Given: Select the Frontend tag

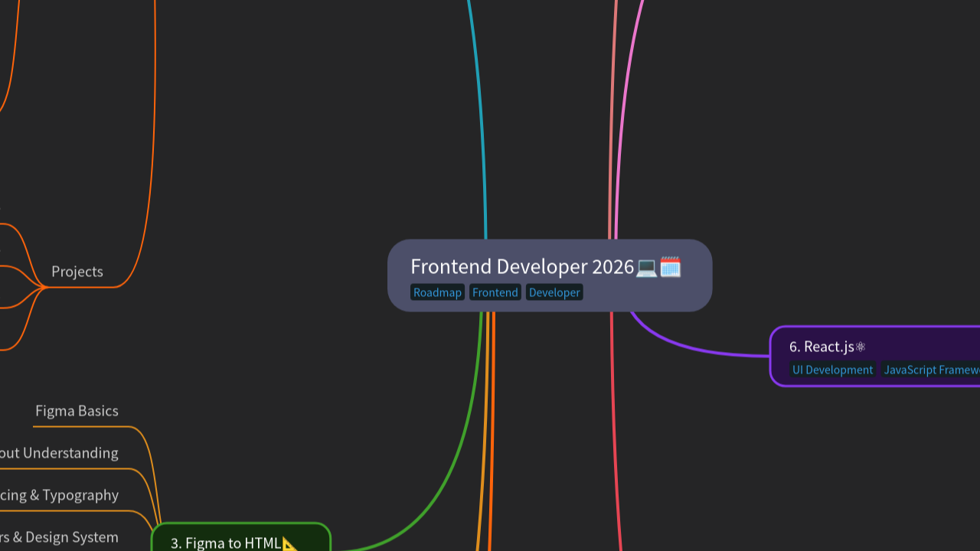Looking at the screenshot, I should click(x=495, y=292).
